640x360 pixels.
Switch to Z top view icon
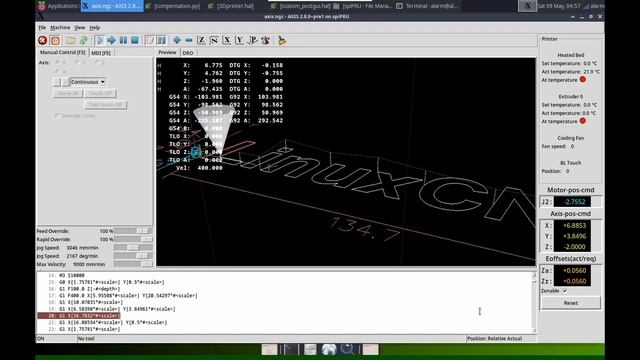(201, 40)
